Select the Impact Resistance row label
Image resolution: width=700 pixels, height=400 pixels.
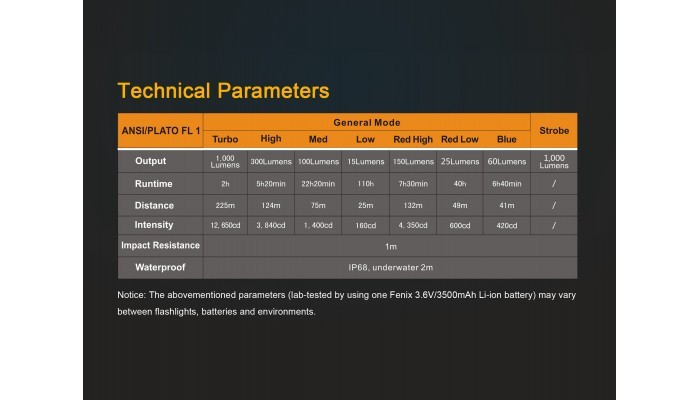(x=160, y=246)
